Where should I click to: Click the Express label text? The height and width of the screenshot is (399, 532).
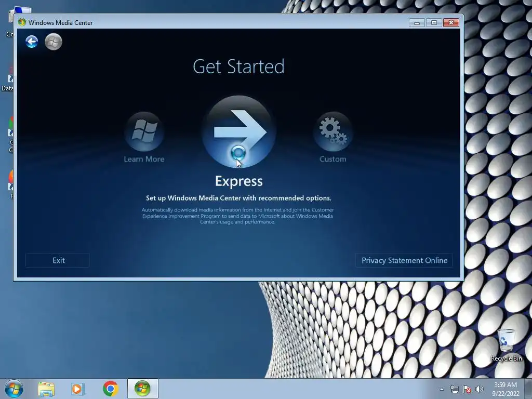(239, 181)
